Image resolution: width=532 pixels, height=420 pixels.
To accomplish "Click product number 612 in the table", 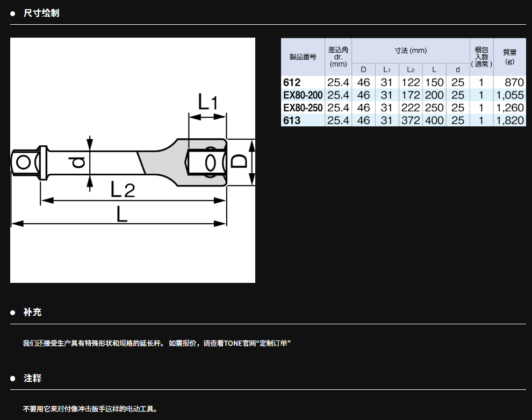I will 292,82.
